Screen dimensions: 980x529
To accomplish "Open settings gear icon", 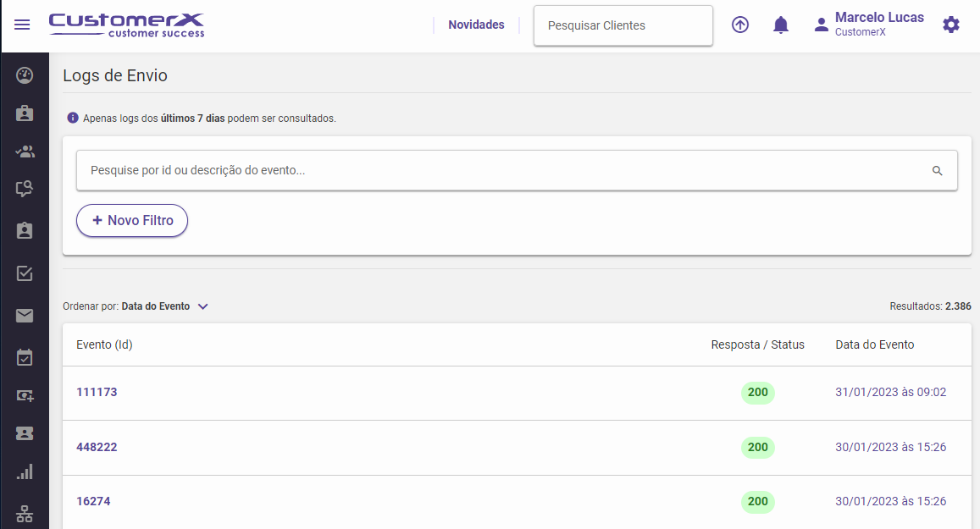I will coord(950,25).
